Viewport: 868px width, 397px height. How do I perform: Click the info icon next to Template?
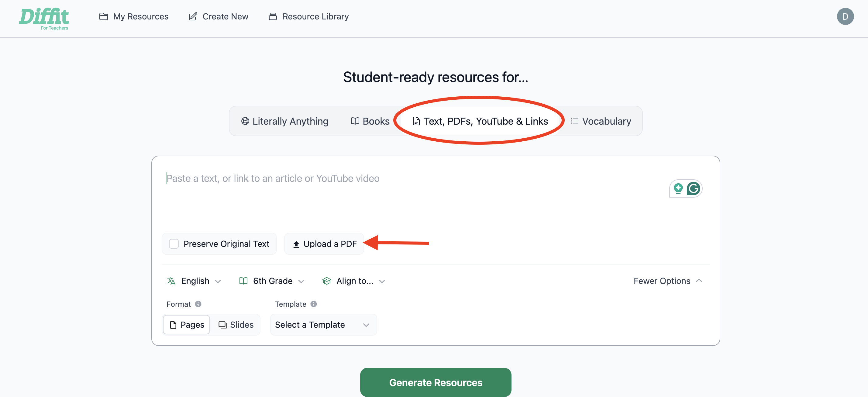[x=314, y=304]
